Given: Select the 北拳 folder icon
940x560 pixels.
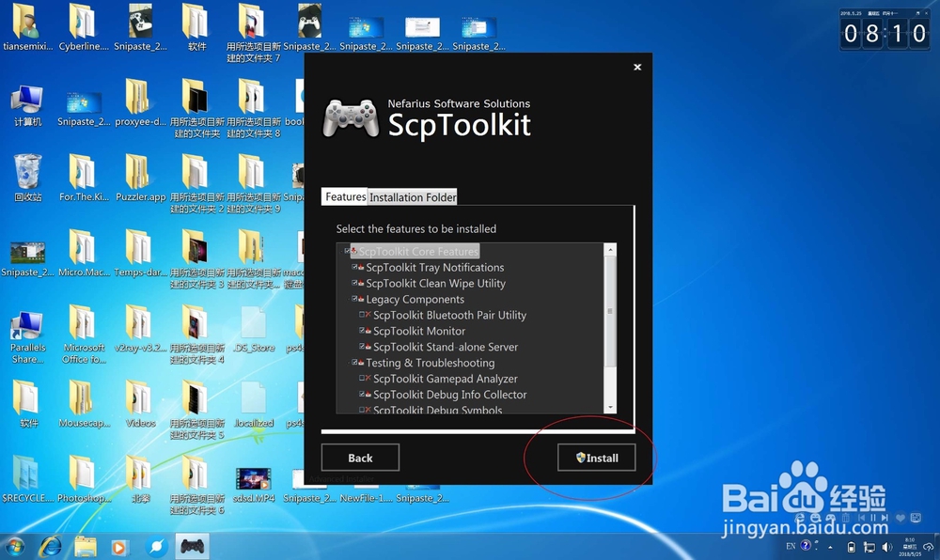Looking at the screenshot, I should click(140, 480).
